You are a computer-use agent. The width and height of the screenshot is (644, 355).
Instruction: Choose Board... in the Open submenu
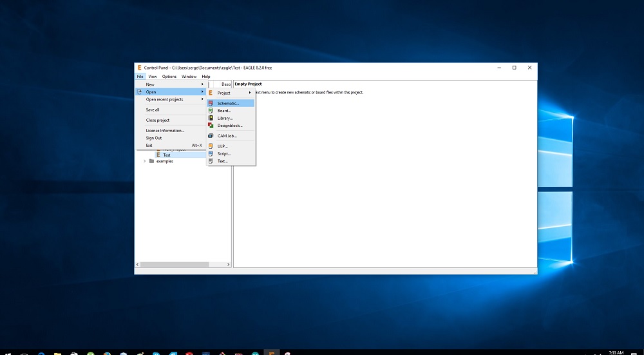pyautogui.click(x=231, y=111)
